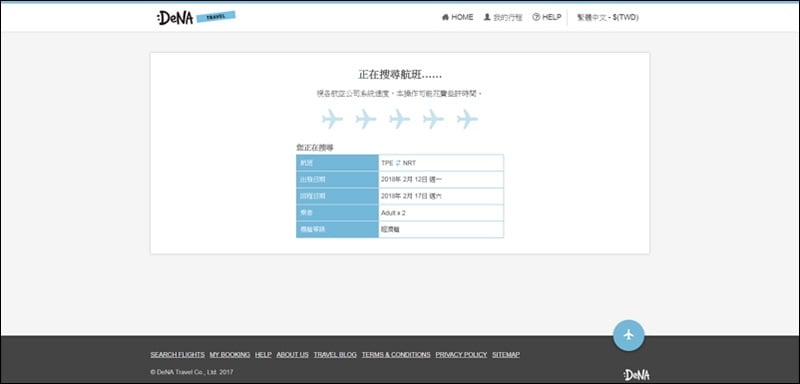Select the departure date 2018年 2月 12日 cell
Image resolution: width=800 pixels, height=384 pixels.
tap(441, 180)
